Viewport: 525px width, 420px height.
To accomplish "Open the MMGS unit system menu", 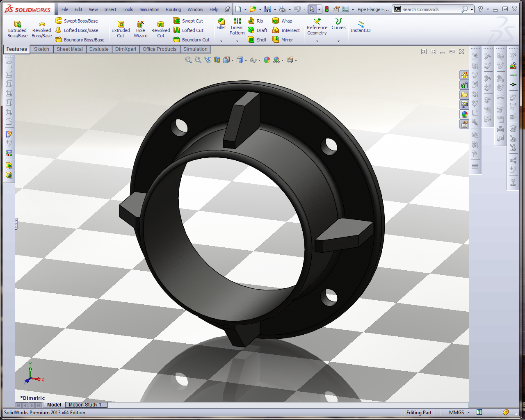I will [x=459, y=413].
